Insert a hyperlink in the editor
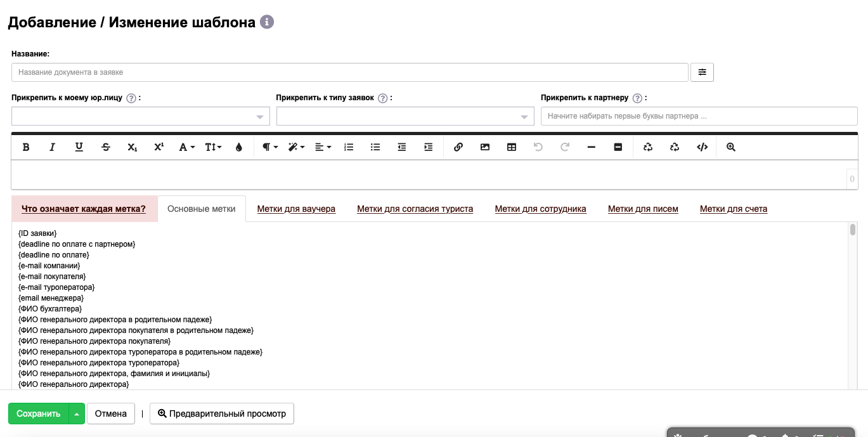This screenshot has height=437, width=868. [458, 147]
